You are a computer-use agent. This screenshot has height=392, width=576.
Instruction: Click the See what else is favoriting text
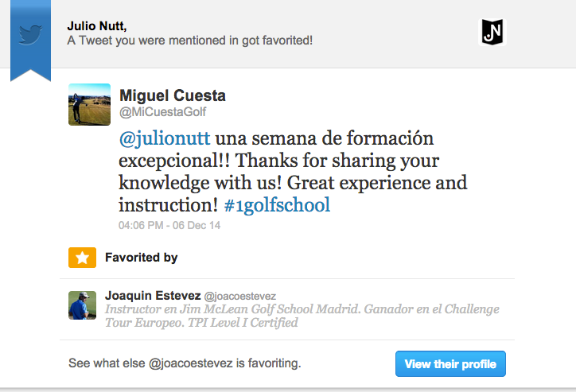tap(185, 364)
